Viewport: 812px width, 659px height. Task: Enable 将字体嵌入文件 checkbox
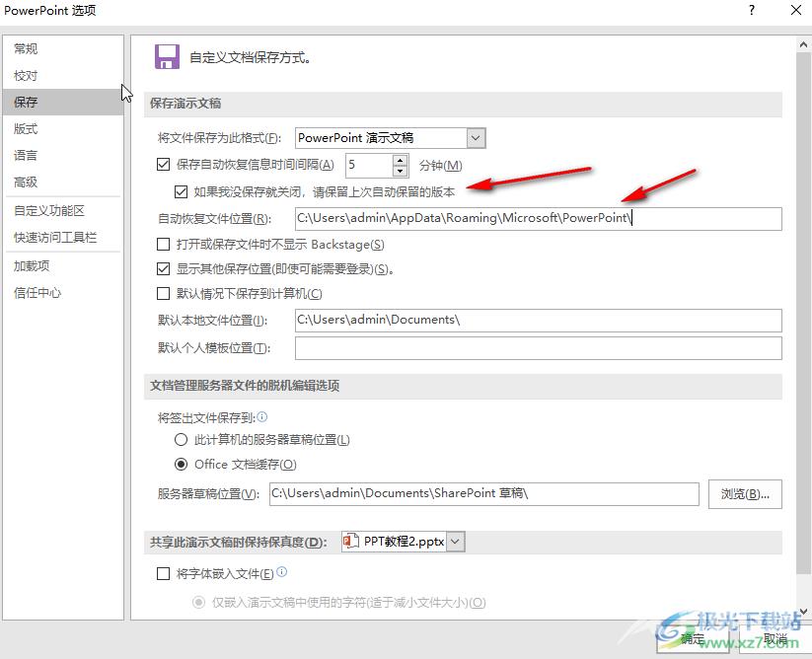(163, 573)
